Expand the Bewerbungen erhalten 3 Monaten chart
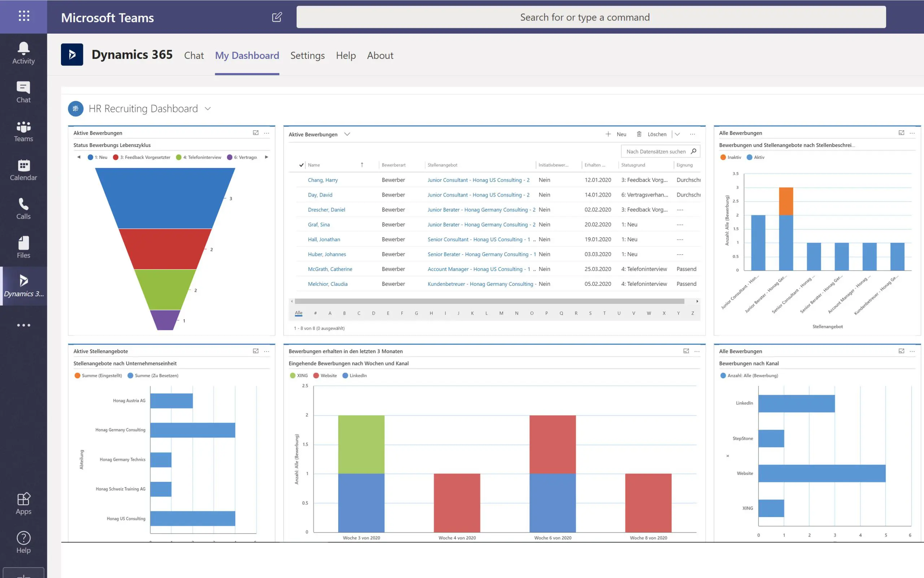 [686, 351]
